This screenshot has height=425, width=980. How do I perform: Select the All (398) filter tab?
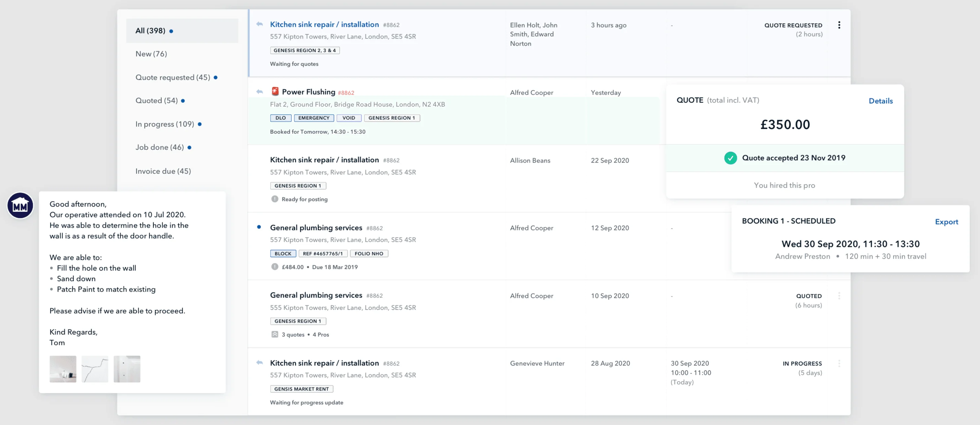pyautogui.click(x=150, y=31)
